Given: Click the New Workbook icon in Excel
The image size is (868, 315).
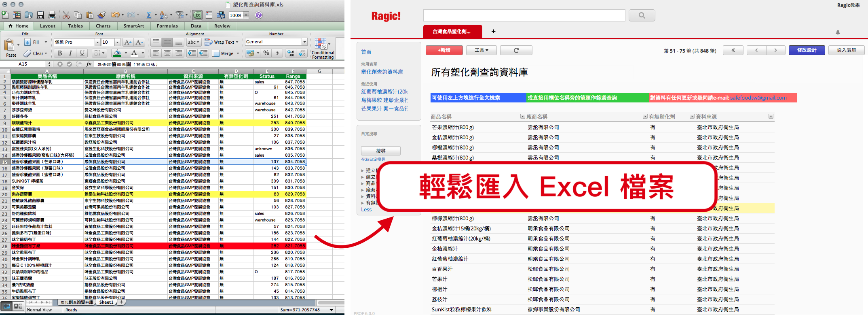Looking at the screenshot, I should 5,15.
